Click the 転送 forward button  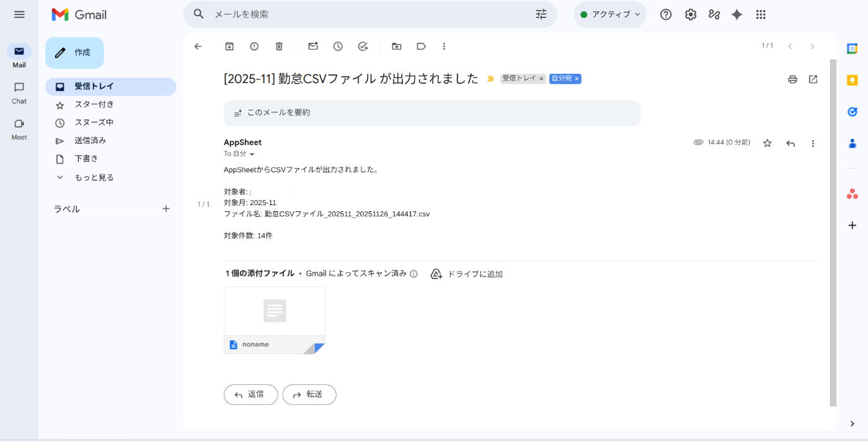pyautogui.click(x=309, y=394)
